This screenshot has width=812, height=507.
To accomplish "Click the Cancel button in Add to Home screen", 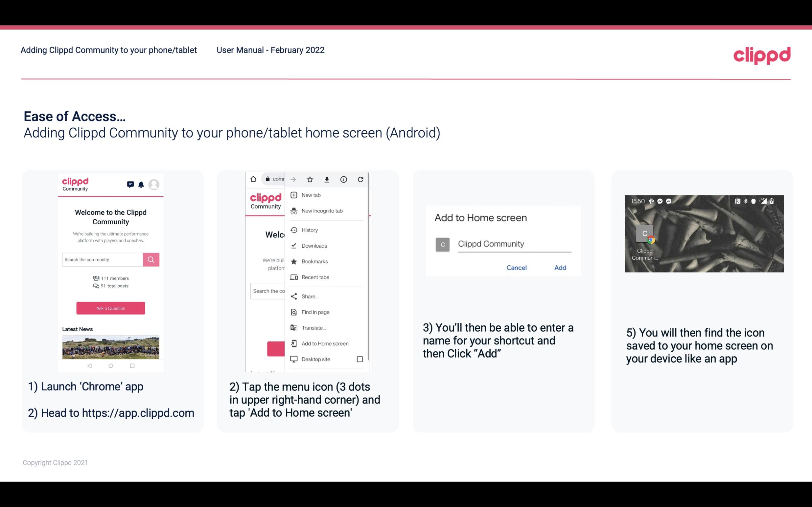I will click(x=516, y=268).
